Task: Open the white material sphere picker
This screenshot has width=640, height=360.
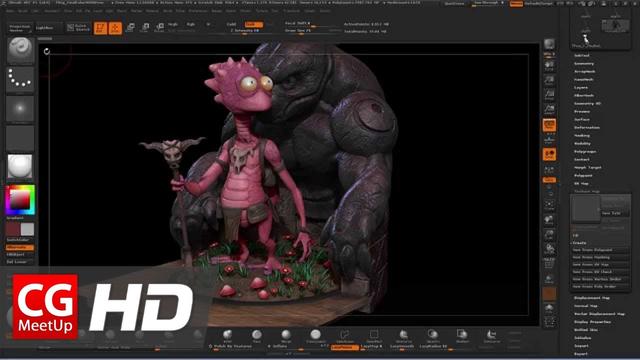Action: [20, 166]
